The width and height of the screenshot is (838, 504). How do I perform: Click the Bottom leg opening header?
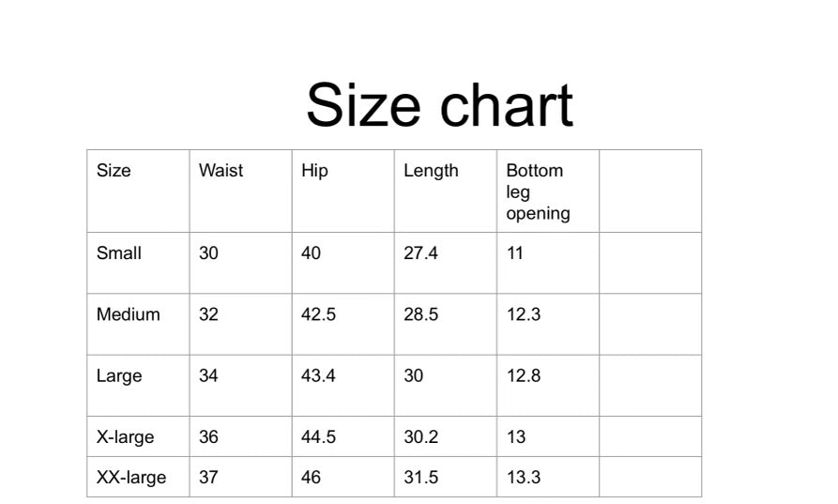click(x=538, y=191)
